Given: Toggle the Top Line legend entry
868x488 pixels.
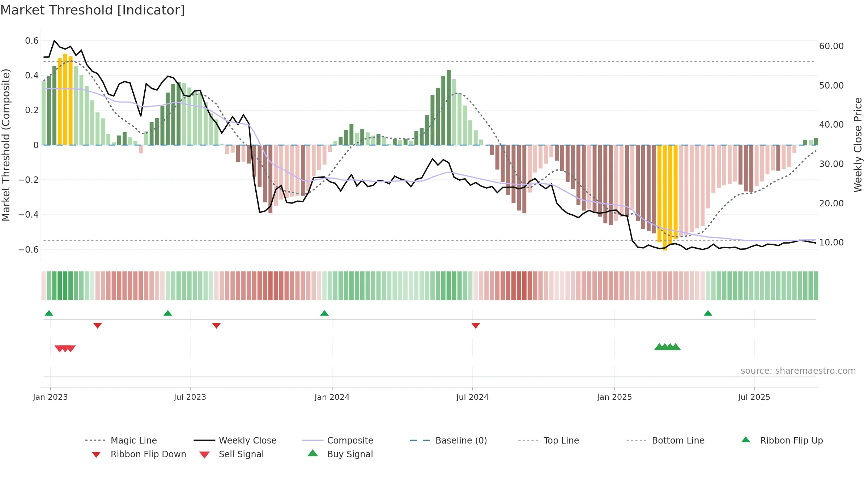Looking at the screenshot, I should pos(548,440).
